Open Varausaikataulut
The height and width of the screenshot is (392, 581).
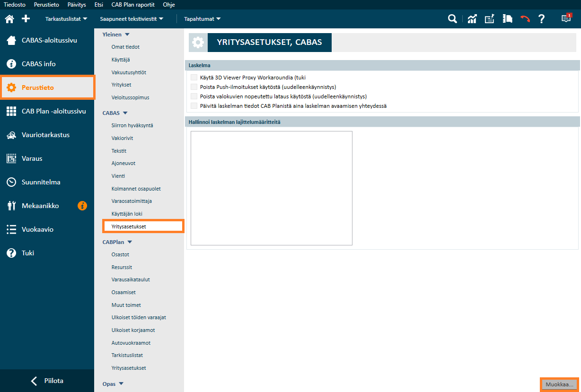(x=131, y=279)
